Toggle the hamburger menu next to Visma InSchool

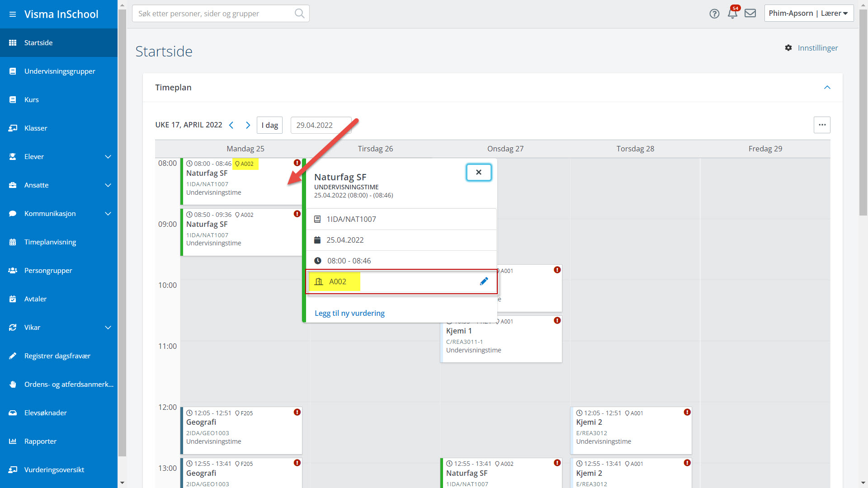click(13, 14)
